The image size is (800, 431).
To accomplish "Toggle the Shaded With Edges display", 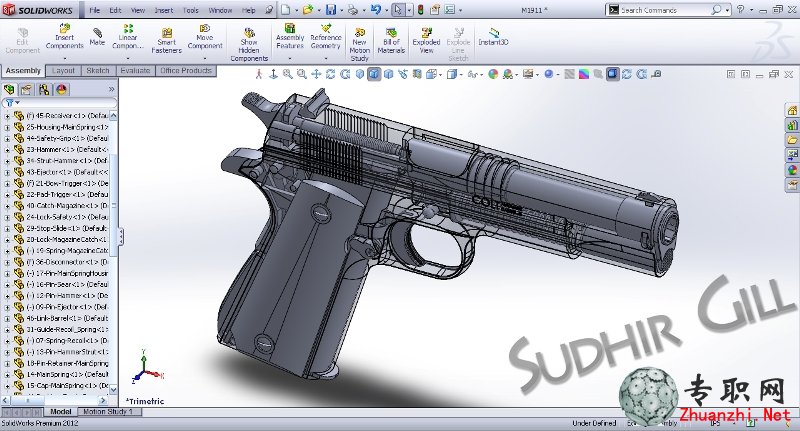I will 374,74.
